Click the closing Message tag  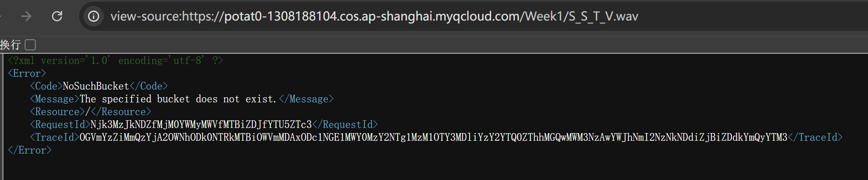pos(306,99)
